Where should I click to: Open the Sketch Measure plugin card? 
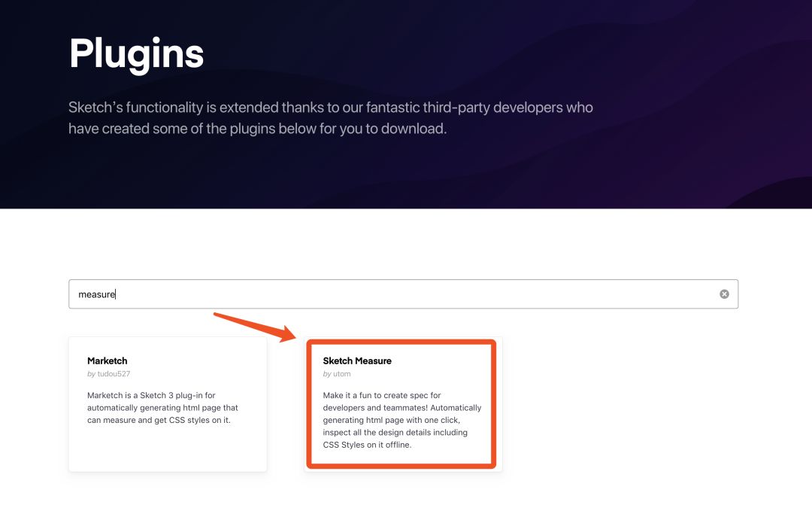click(x=403, y=404)
